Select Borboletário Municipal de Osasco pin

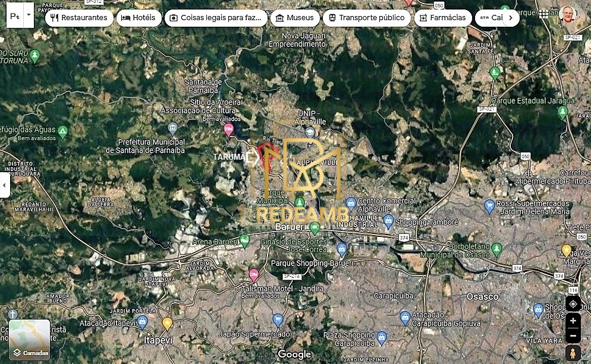tap(497, 249)
